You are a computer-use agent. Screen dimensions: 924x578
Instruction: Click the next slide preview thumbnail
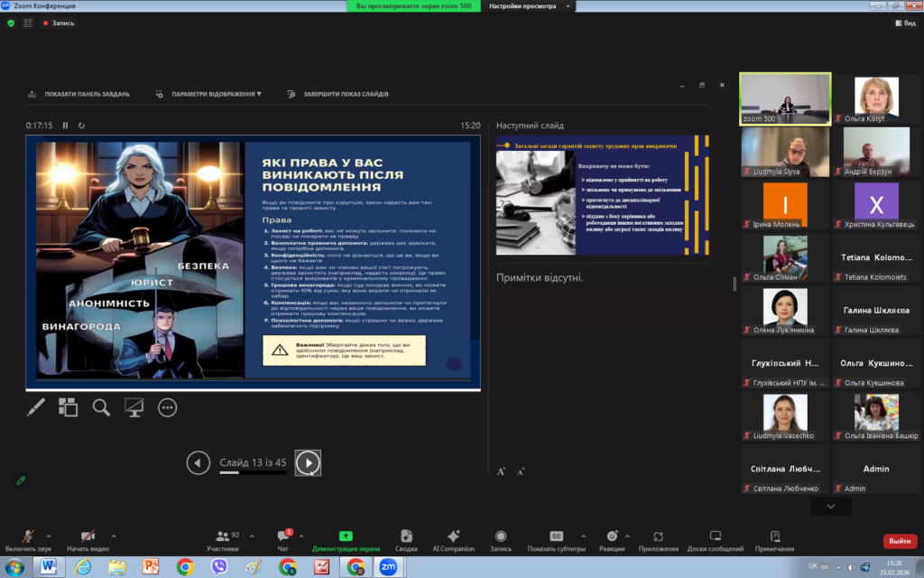[602, 195]
